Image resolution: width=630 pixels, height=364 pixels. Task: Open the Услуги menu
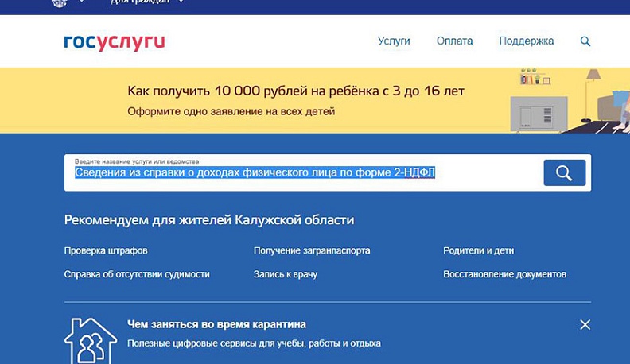[394, 41]
